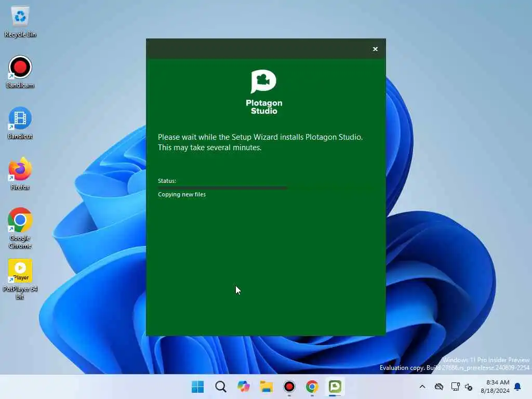This screenshot has width=532, height=399.
Task: Switch to Bandicam in the taskbar
Action: coord(289,387)
